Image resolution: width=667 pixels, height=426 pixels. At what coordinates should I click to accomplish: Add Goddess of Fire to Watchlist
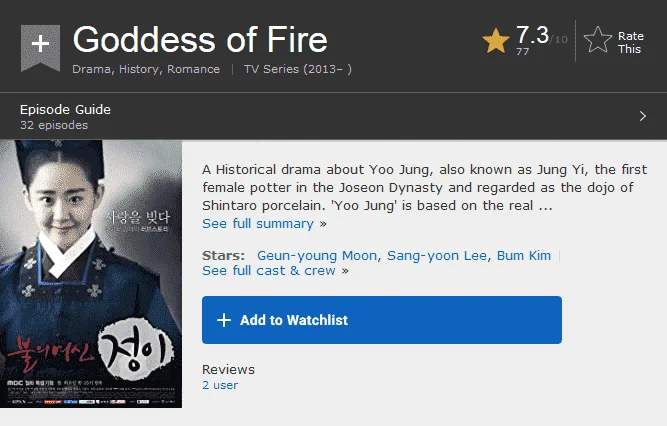click(382, 320)
